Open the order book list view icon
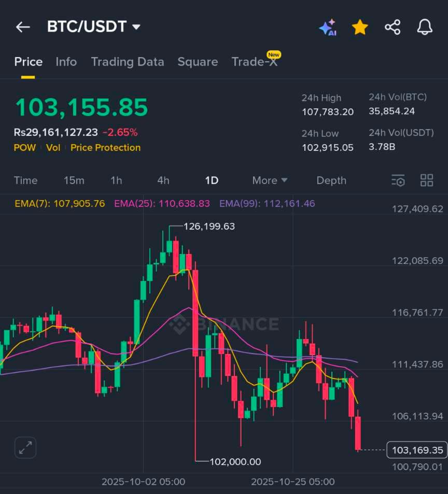This screenshot has width=448, height=494. [398, 180]
